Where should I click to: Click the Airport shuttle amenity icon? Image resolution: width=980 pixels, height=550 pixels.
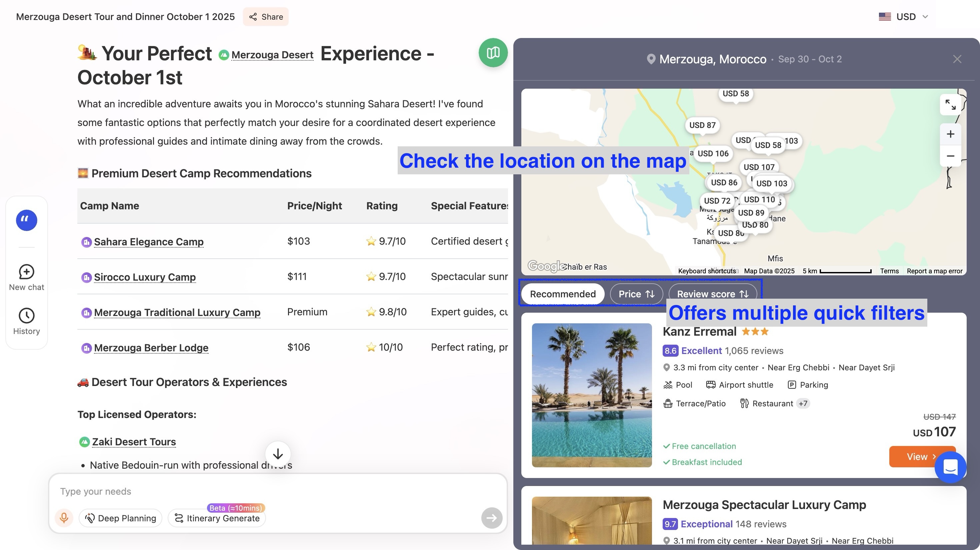(710, 385)
